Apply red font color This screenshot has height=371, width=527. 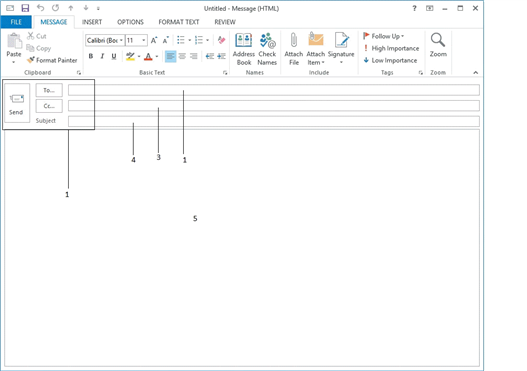(148, 56)
